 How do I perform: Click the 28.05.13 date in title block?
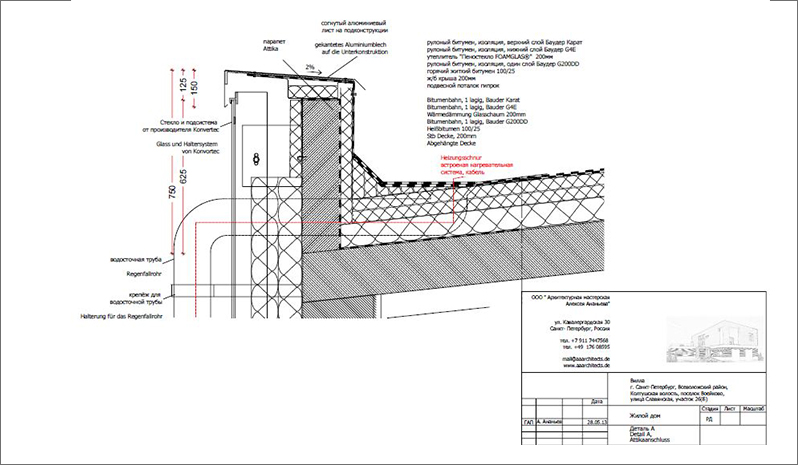pyautogui.click(x=598, y=422)
